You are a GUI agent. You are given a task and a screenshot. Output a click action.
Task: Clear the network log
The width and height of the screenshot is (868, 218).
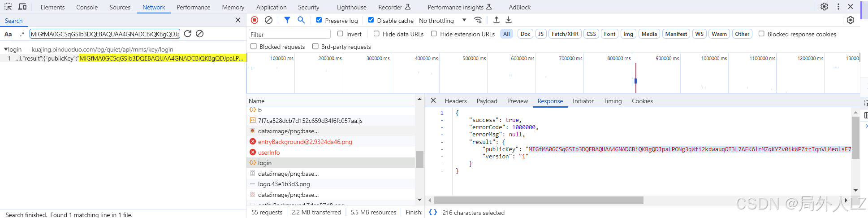coord(268,20)
